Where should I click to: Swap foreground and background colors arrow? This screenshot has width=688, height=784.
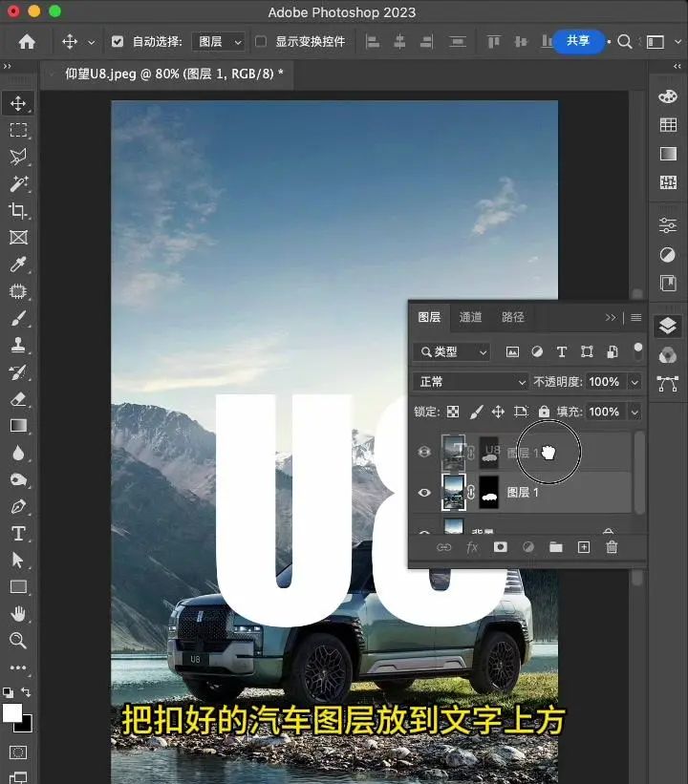click(26, 692)
